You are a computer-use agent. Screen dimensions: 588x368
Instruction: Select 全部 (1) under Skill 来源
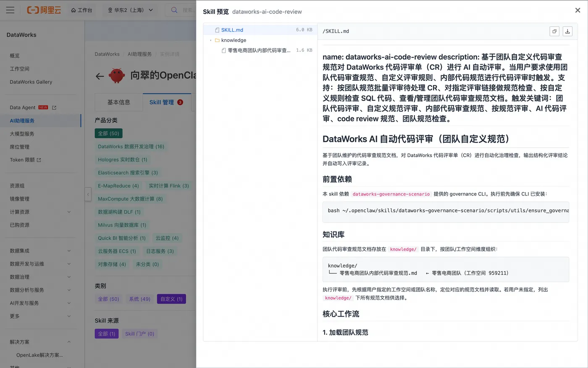[107, 334]
